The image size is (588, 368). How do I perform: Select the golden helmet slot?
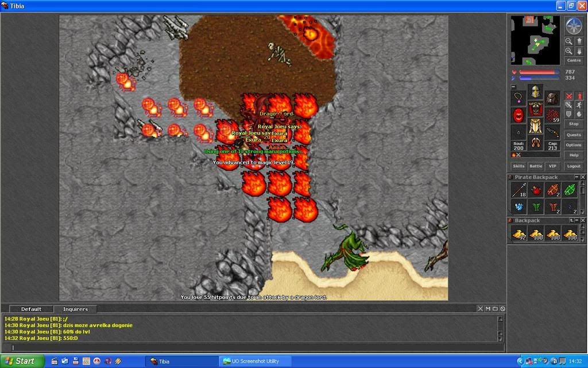[x=536, y=91]
